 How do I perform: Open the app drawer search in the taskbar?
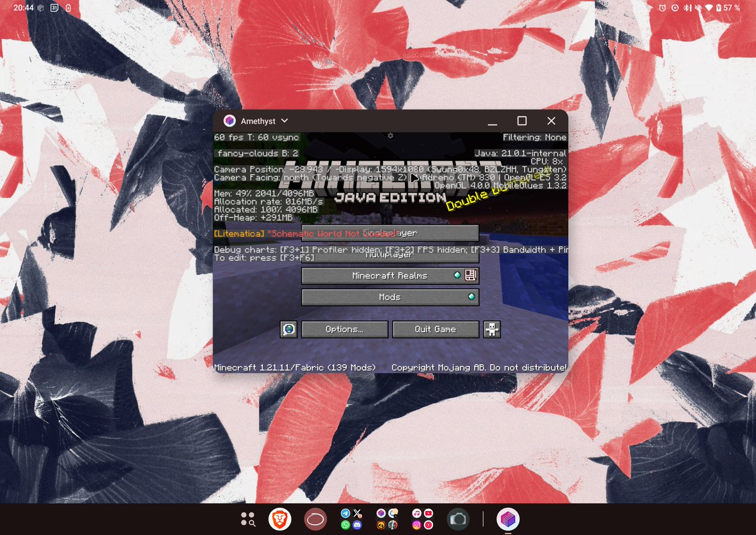click(248, 519)
